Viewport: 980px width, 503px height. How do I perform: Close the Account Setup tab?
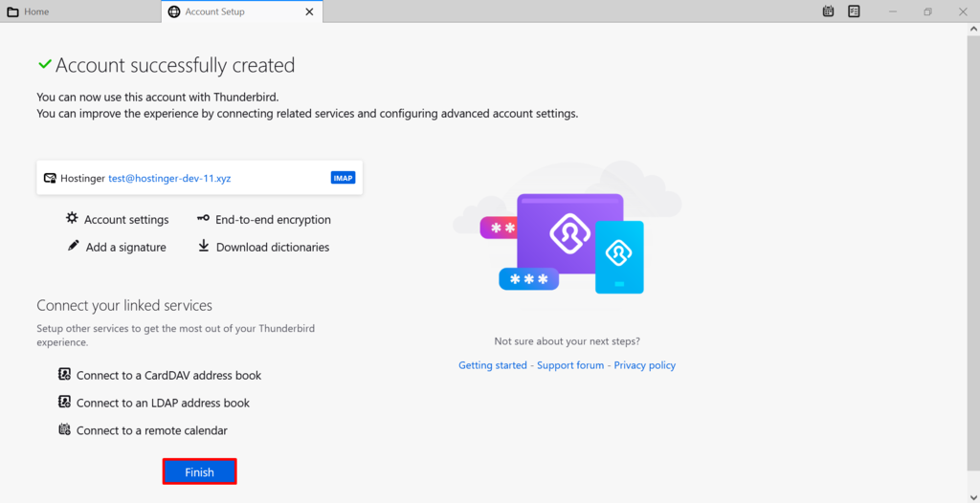point(309,11)
